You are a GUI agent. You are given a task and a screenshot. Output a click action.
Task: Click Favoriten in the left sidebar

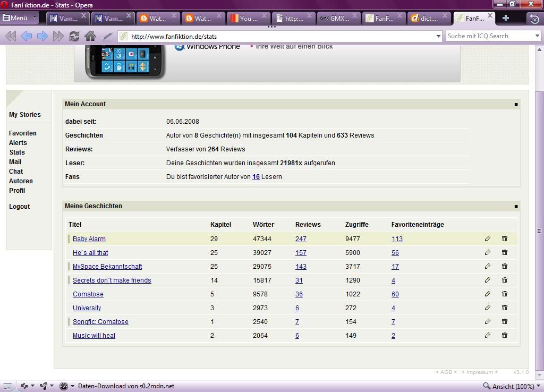point(23,133)
